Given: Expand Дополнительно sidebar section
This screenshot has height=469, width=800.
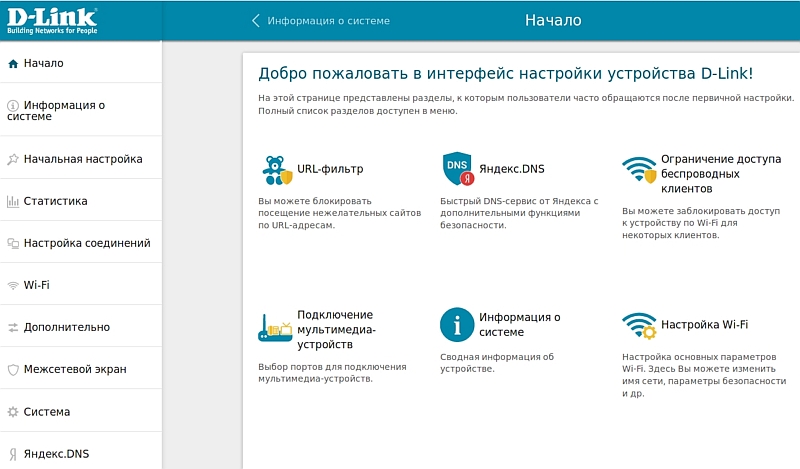Looking at the screenshot, I should click(x=66, y=327).
